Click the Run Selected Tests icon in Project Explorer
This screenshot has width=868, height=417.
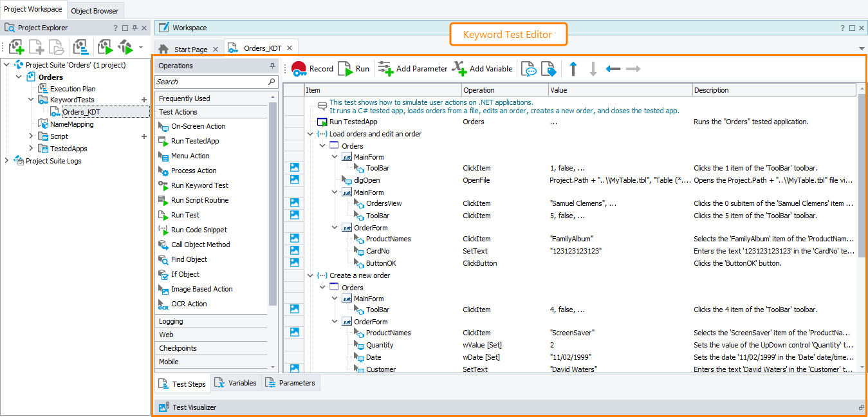105,46
